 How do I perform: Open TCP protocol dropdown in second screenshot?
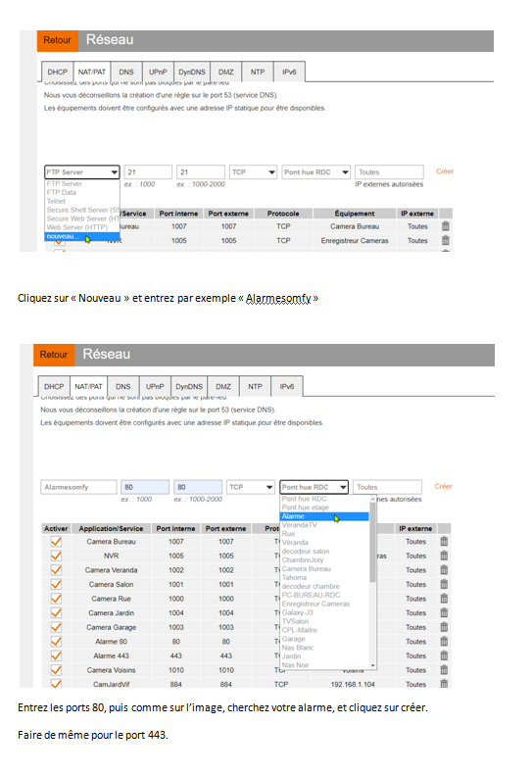pyautogui.click(x=251, y=487)
